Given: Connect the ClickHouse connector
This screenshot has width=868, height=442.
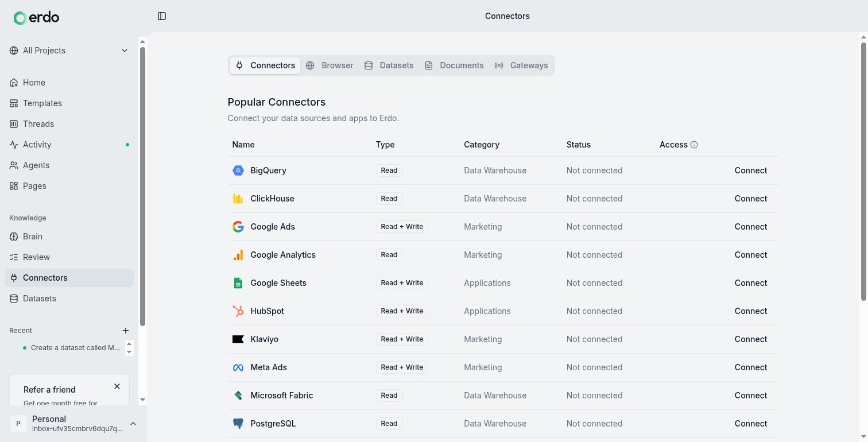Looking at the screenshot, I should (x=751, y=199).
